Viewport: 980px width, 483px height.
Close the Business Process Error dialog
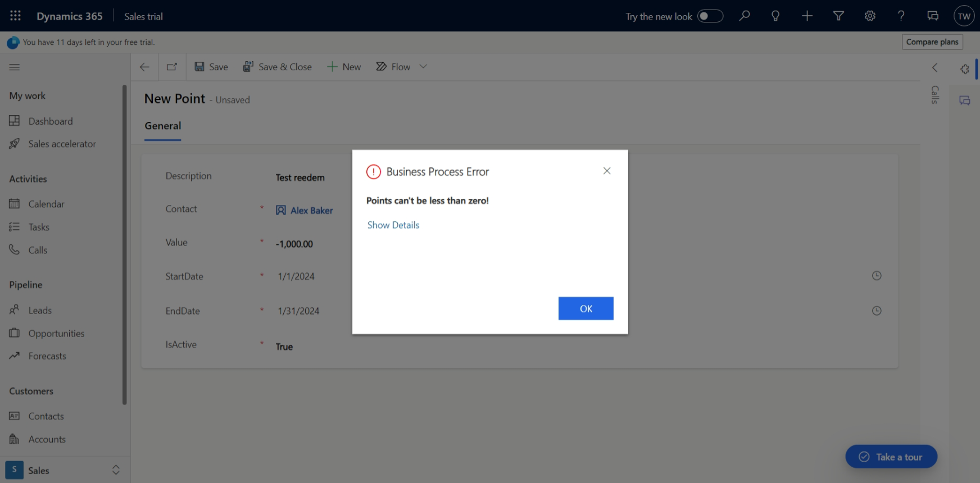pos(607,171)
